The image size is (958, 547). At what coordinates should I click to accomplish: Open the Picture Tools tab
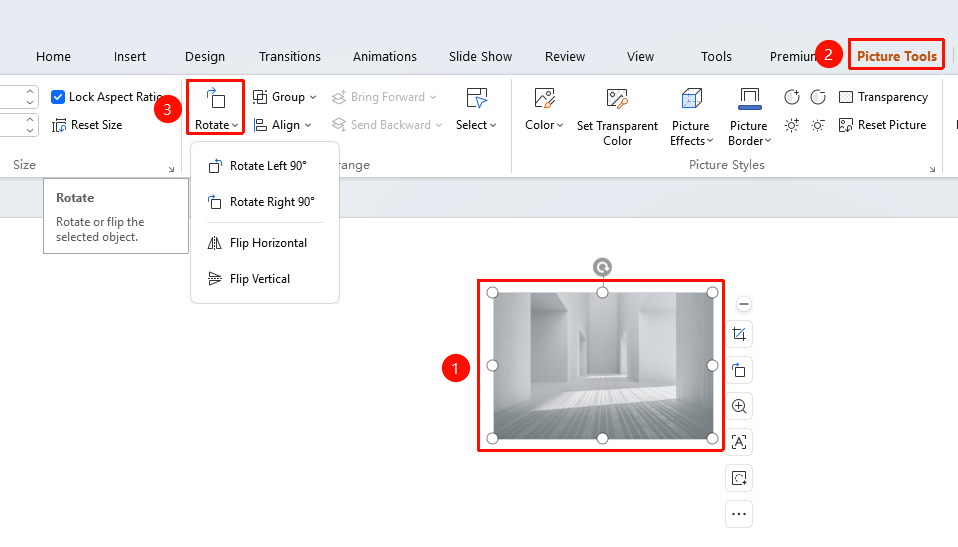[896, 56]
